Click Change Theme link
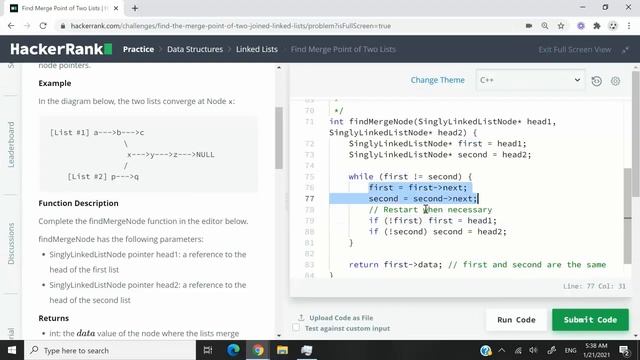 438,80
